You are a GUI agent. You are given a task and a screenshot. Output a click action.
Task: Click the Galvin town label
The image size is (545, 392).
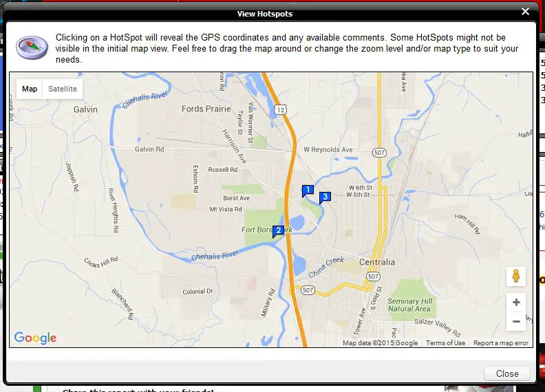[x=85, y=109]
